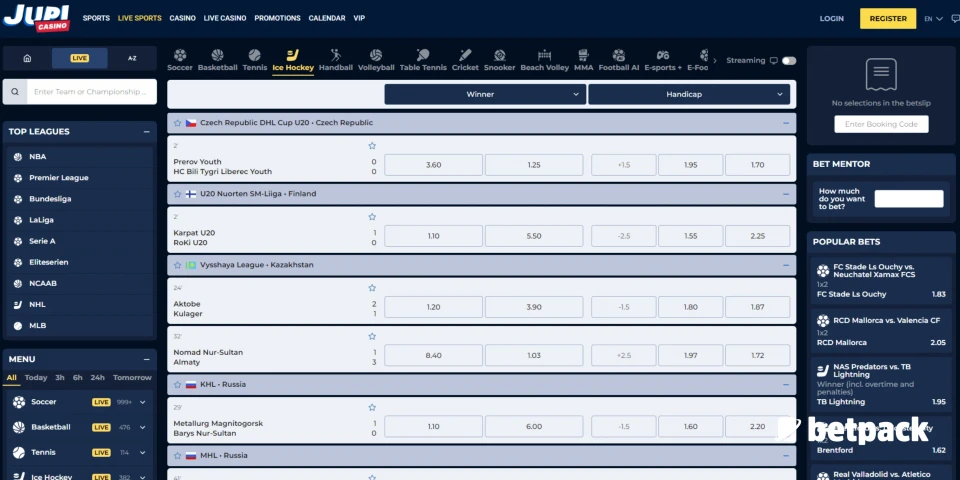
Task: Collapse the MENU panel
Action: 146,359
